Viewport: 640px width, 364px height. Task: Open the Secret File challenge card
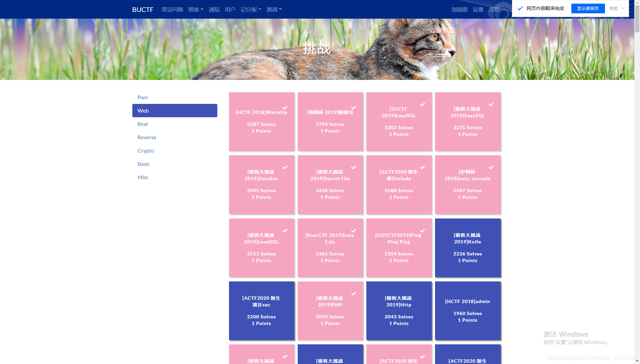pyautogui.click(x=330, y=184)
